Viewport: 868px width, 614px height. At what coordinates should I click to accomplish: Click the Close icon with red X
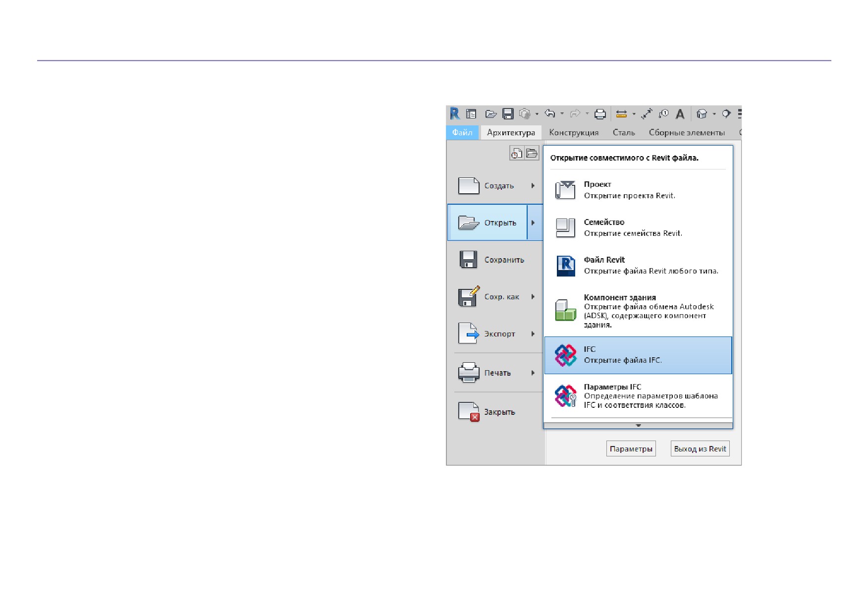469,412
